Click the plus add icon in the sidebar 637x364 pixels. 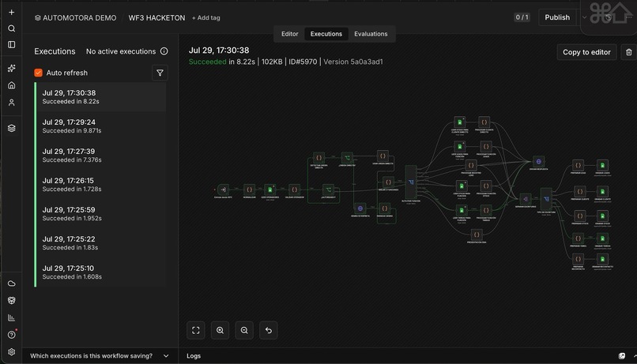pyautogui.click(x=11, y=12)
